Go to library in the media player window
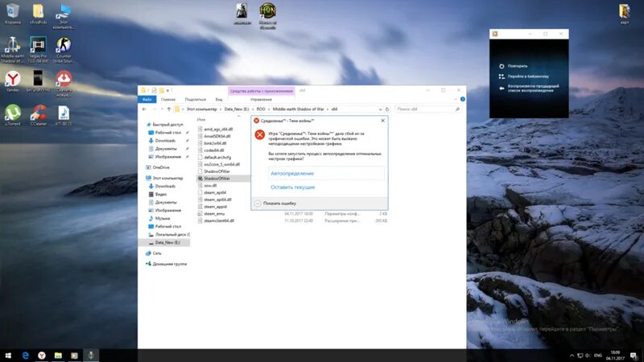 (524, 76)
